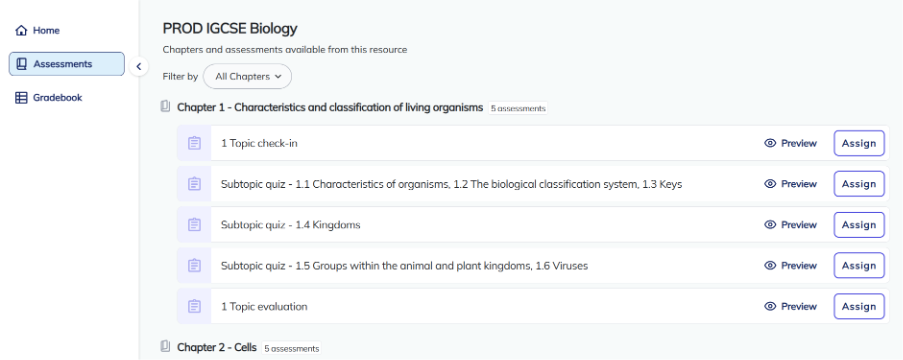
Task: Assign the Subtopic quiz 1.1 Characteristics of organisms
Action: [x=859, y=184]
